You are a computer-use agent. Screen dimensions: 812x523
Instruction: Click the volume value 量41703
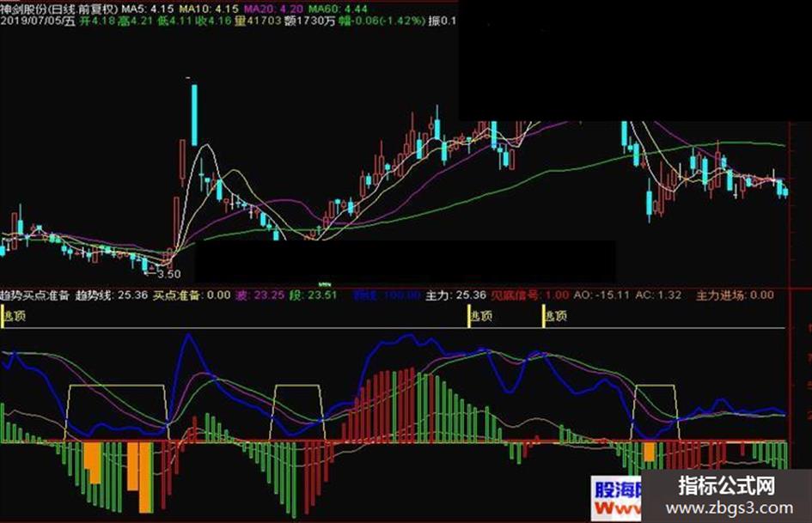click(x=258, y=21)
